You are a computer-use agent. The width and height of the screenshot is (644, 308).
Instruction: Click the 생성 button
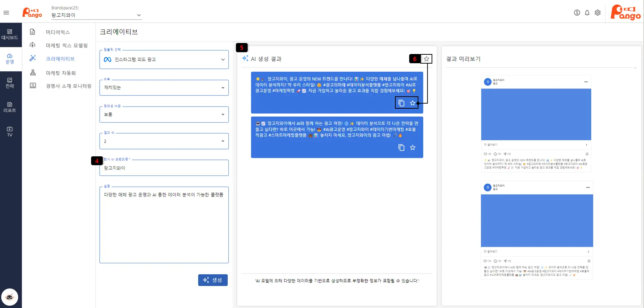[x=213, y=280]
